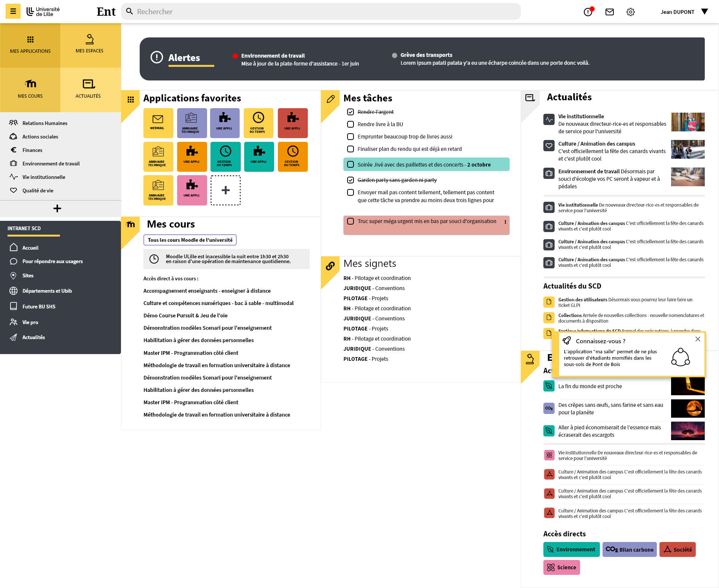This screenshot has width=719, height=588.
Task: Open the settings gear icon
Action: click(x=631, y=12)
